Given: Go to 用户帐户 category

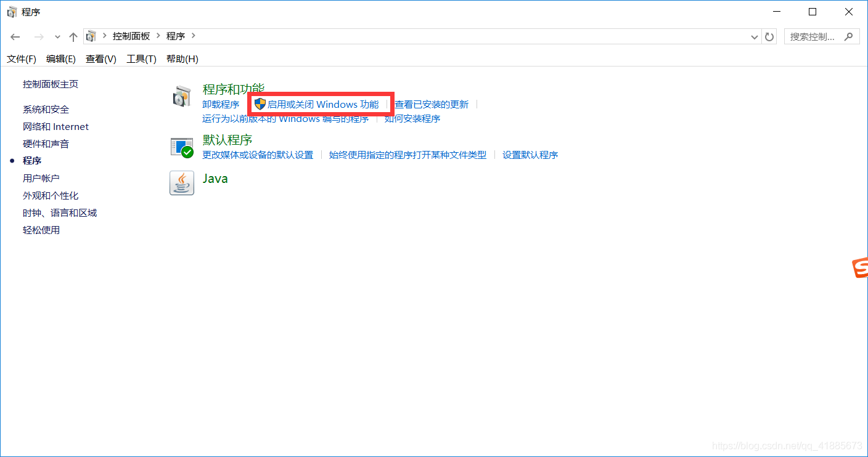Looking at the screenshot, I should coord(41,179).
